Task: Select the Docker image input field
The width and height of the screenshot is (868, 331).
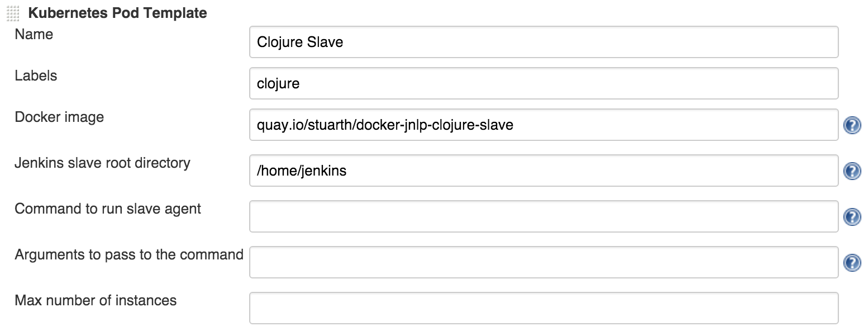Action: click(x=543, y=125)
